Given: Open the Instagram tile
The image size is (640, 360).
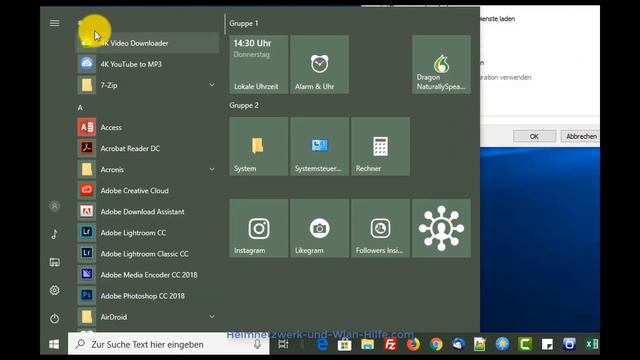Looking at the screenshot, I should (x=258, y=228).
